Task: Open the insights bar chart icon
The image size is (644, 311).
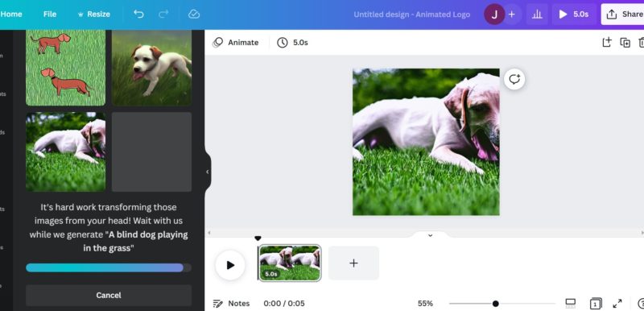Action: [x=536, y=15]
